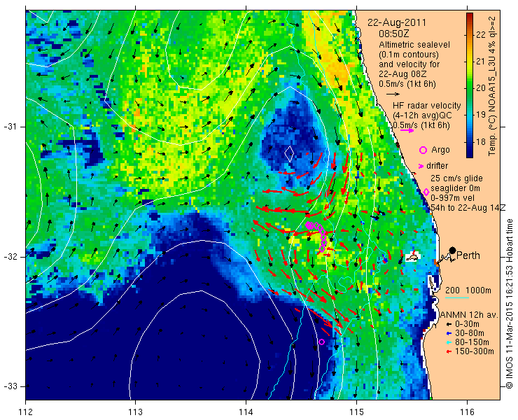Viewport: 518px width, 420px height.
Task: Click the 112 longitude axis label
Action: pyautogui.click(x=25, y=412)
